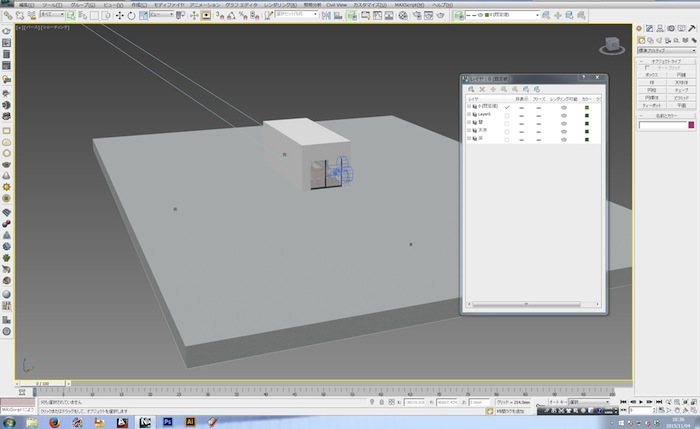700x429 pixels.
Task: Launch Firefox from the Windows taskbar
Action: (x=54, y=422)
